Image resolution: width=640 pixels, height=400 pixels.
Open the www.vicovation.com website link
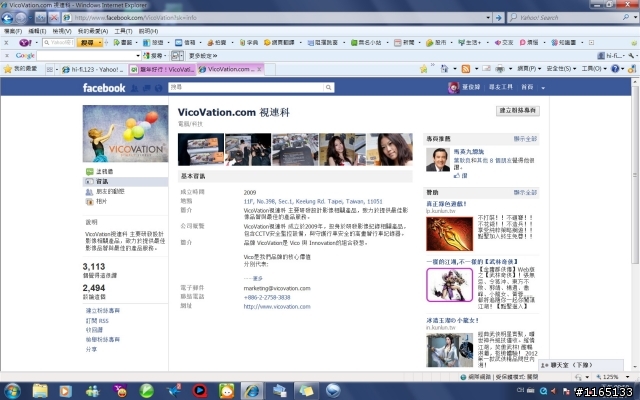[277, 307]
